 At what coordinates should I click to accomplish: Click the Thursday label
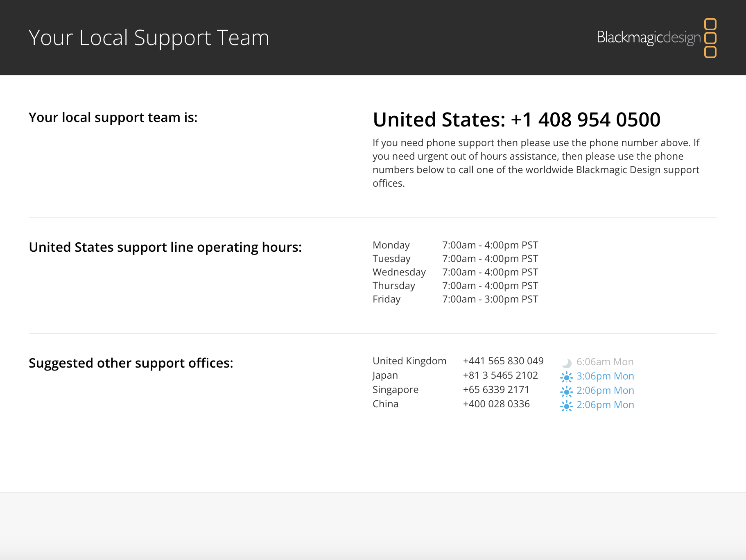(394, 286)
